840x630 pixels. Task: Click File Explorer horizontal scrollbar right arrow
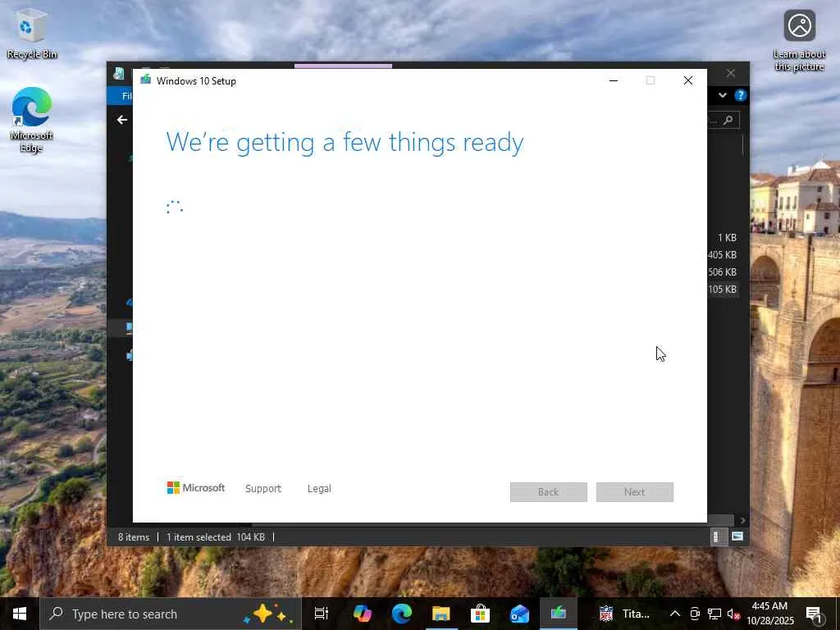(742, 520)
